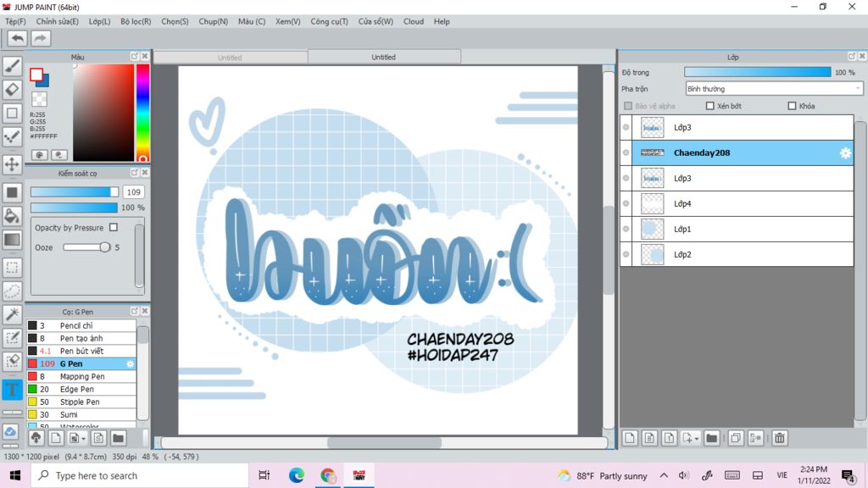Enable the Khóa checkbox
Viewport: 868px width, 488px height.
792,106
